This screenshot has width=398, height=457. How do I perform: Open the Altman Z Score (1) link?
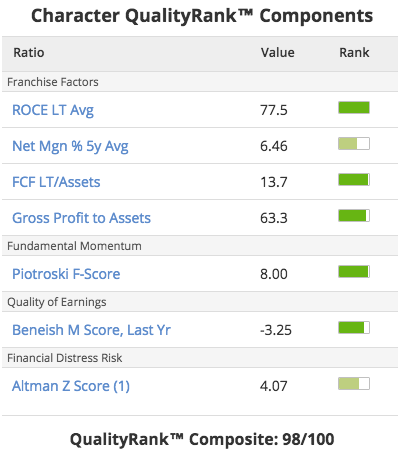(x=71, y=386)
